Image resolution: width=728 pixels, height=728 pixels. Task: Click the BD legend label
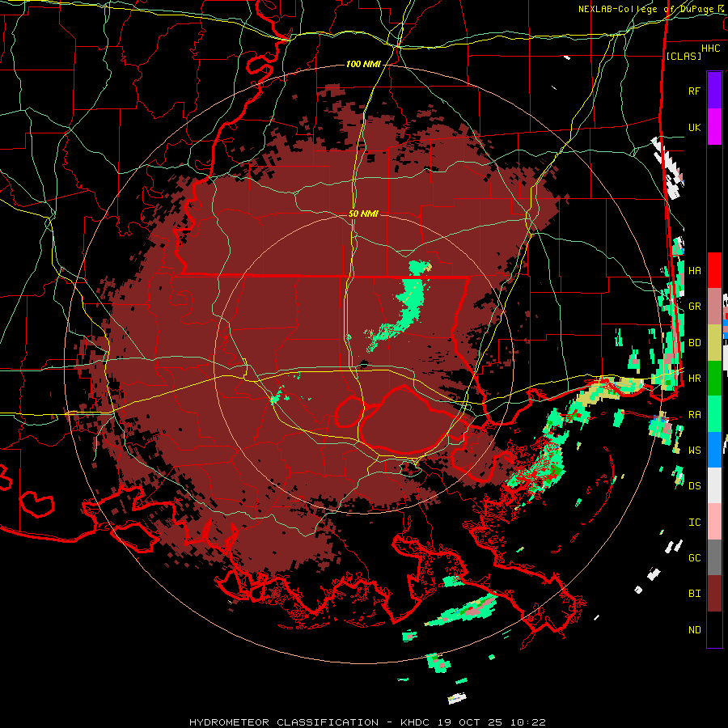point(694,343)
